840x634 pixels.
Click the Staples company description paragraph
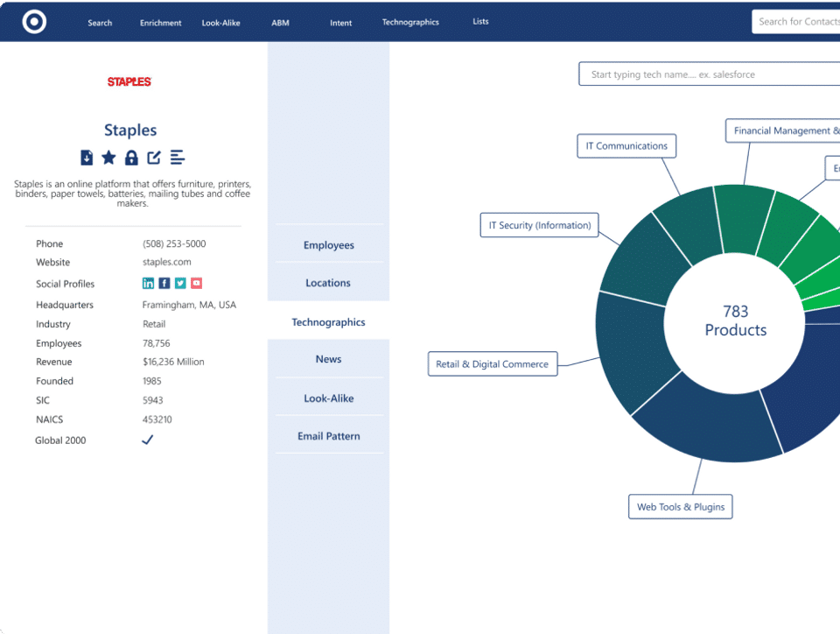click(132, 194)
